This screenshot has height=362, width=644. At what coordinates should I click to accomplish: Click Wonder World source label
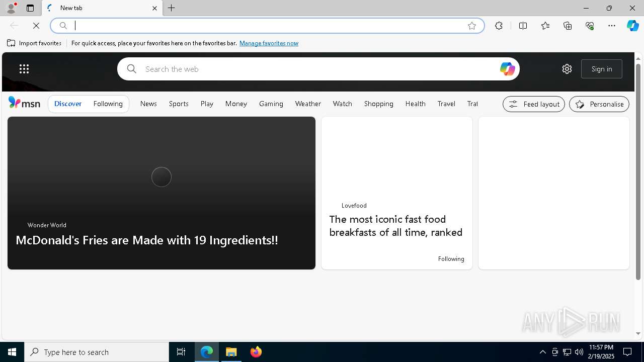47,225
